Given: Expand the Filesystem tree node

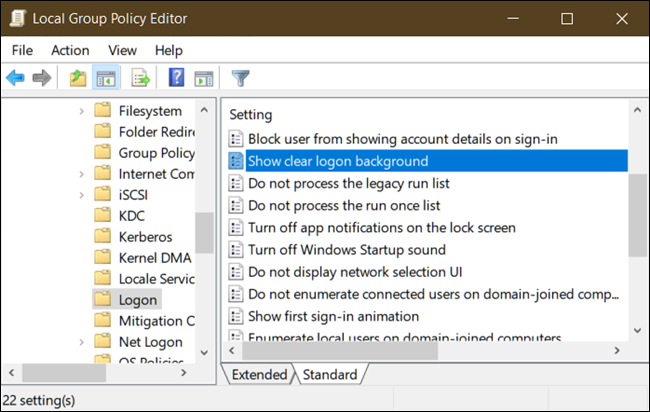Looking at the screenshot, I should 82,111.
